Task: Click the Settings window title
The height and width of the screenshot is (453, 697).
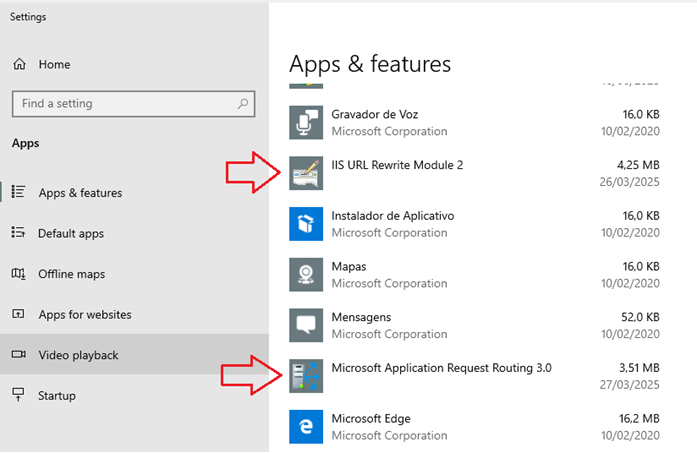Action: (28, 17)
